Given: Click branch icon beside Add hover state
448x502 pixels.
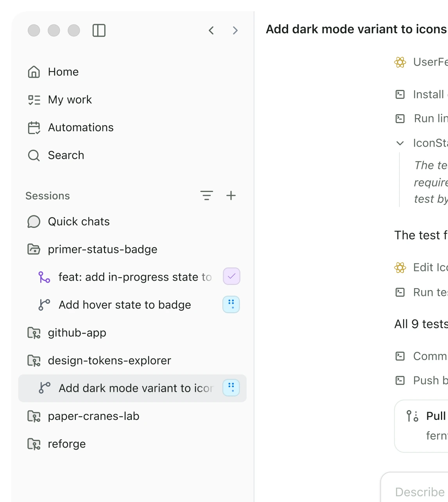Looking at the screenshot, I should 44,305.
